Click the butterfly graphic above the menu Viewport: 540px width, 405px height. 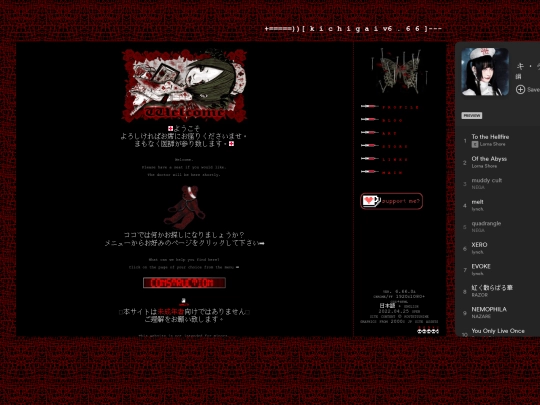click(399, 71)
